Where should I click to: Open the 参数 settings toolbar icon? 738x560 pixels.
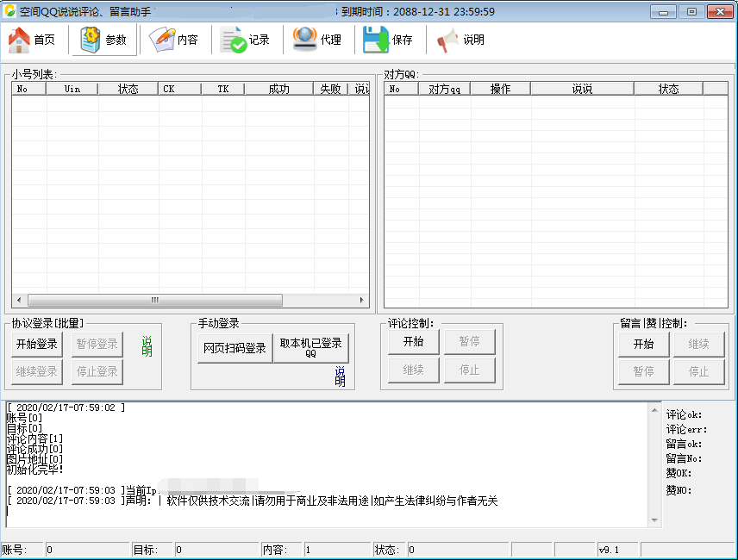click(104, 40)
